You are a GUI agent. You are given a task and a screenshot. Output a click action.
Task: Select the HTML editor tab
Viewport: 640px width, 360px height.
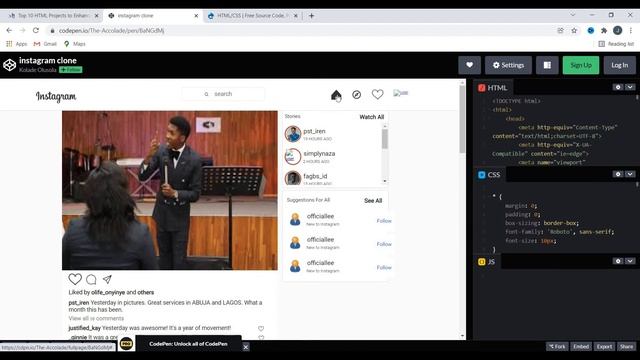493,88
